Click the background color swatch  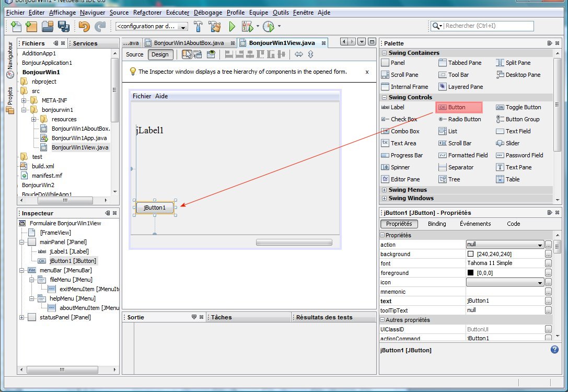(471, 254)
